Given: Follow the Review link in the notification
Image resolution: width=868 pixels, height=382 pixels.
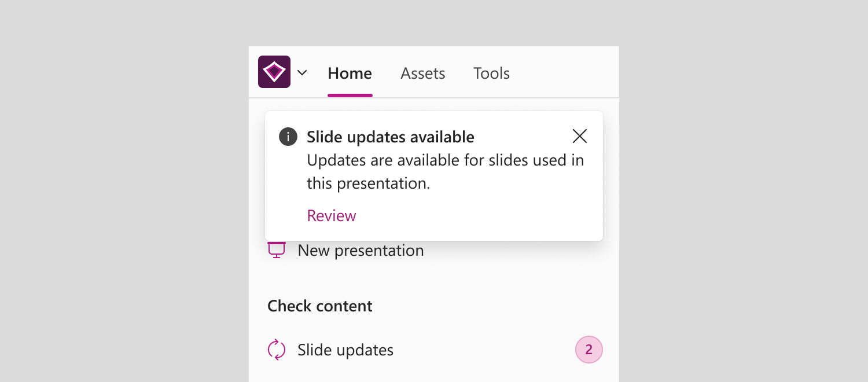Looking at the screenshot, I should [332, 215].
